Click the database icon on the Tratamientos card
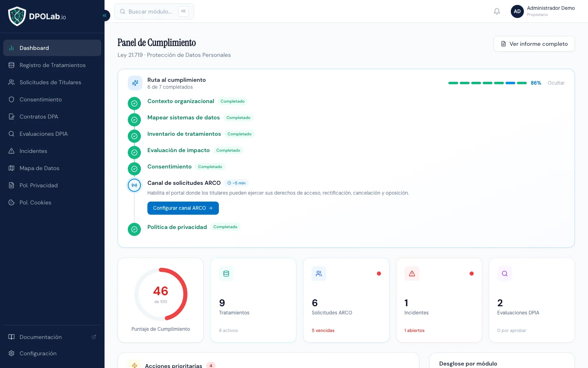 [226, 274]
